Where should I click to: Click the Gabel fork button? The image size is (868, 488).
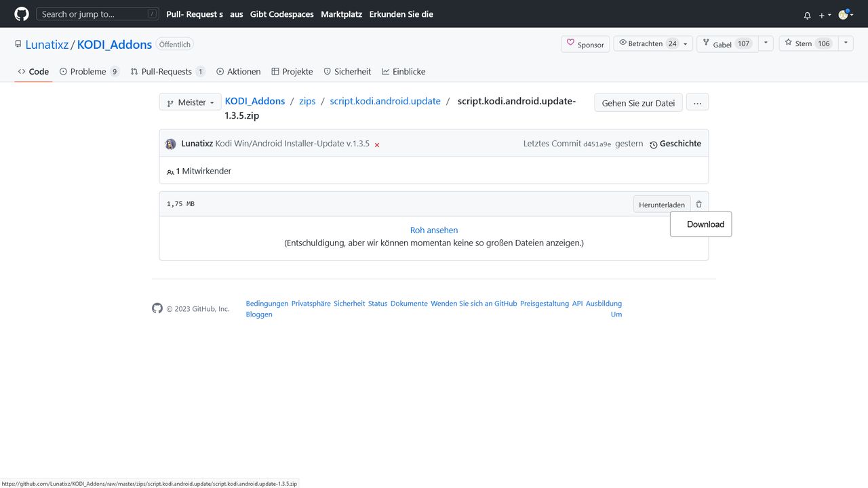click(726, 43)
